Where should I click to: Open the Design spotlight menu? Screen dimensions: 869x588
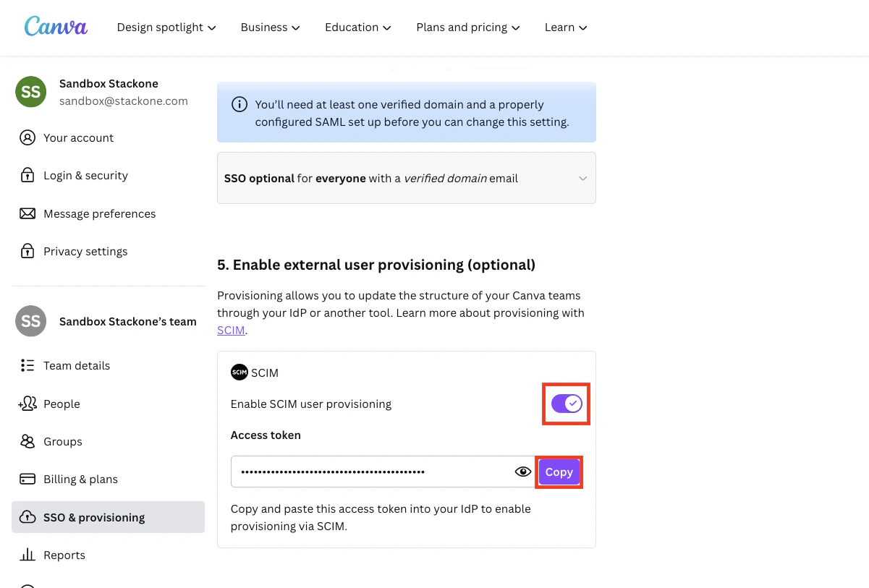point(166,27)
